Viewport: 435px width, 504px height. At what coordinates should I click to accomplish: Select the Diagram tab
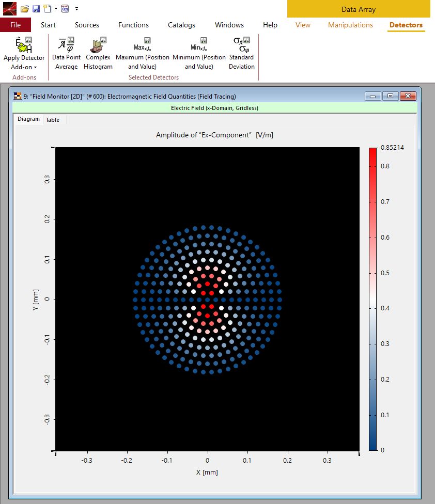pos(28,119)
